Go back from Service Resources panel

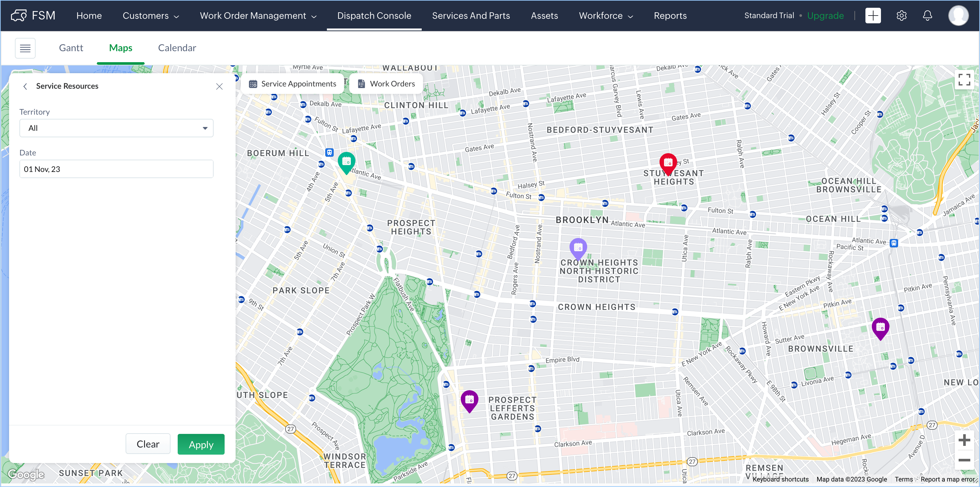point(25,86)
